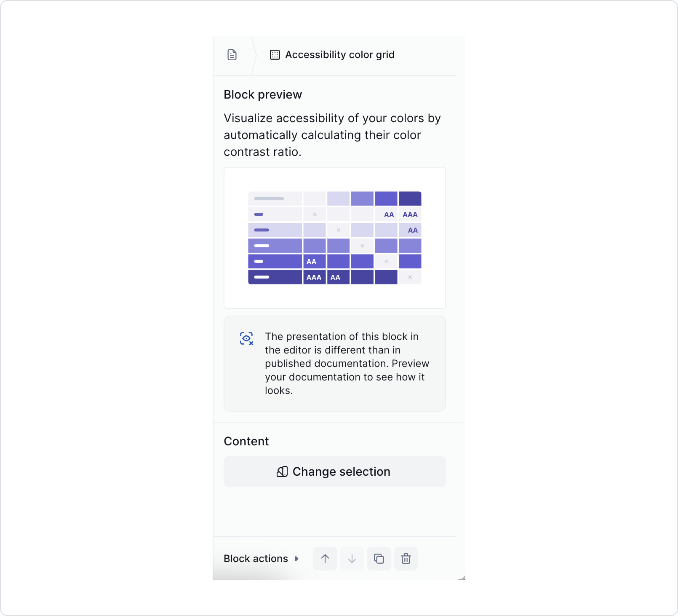Click an × failing-contrast cell in the grid

tap(314, 214)
